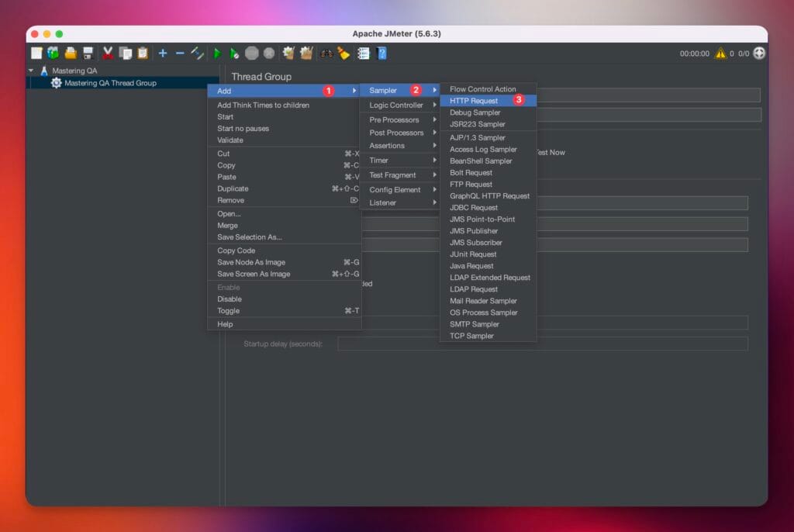Select Save Node As Image

click(285, 262)
